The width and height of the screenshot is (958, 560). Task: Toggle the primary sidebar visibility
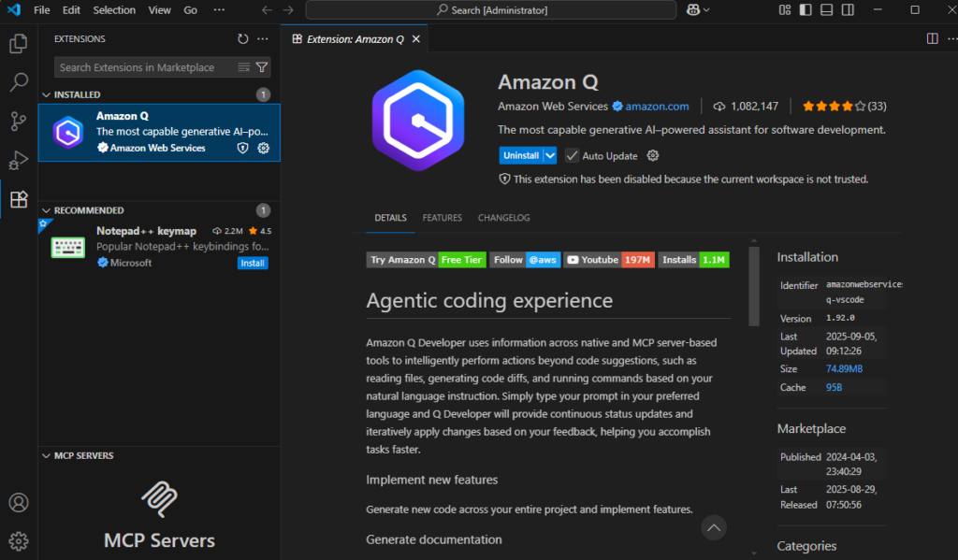[x=806, y=9]
